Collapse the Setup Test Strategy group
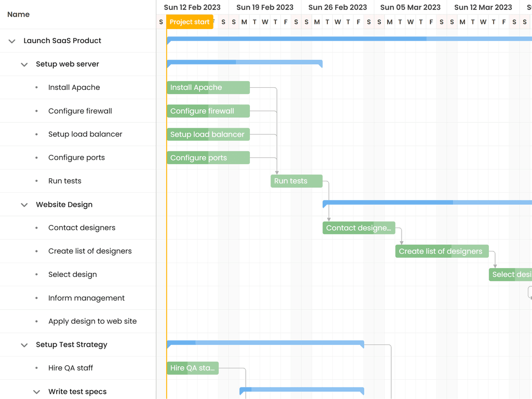 coord(24,345)
